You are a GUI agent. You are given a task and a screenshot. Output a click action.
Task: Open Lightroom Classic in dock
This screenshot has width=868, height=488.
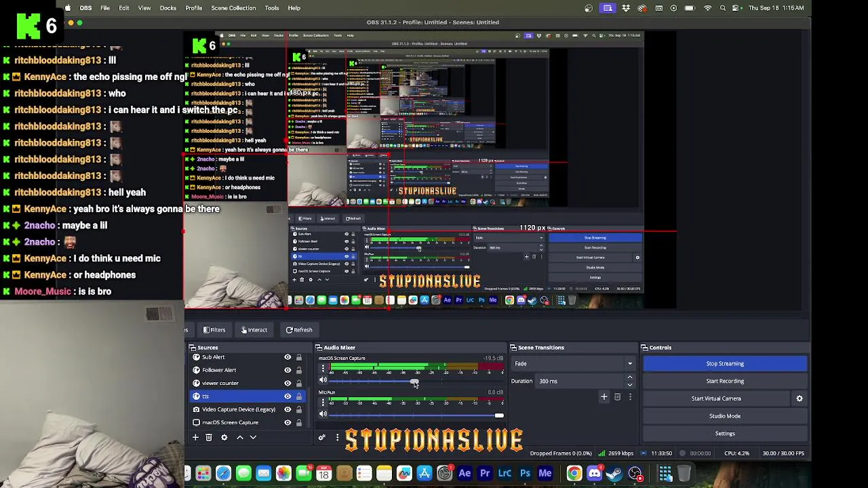tap(505, 473)
